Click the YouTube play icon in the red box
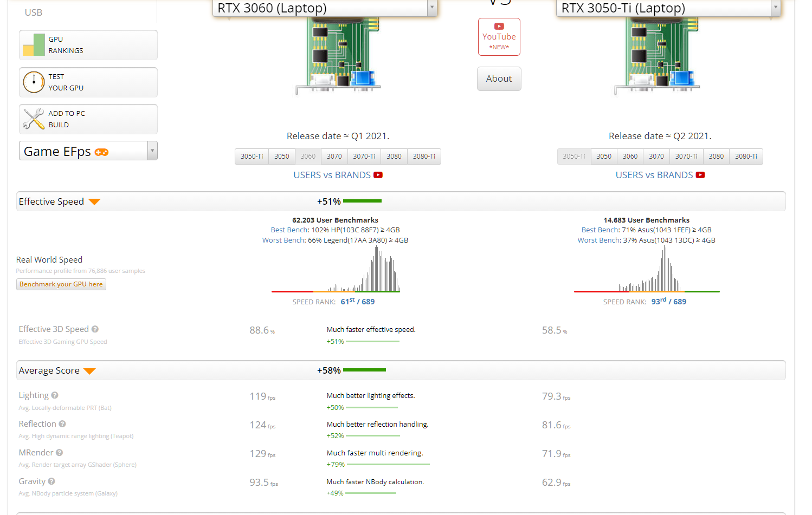 click(x=499, y=26)
